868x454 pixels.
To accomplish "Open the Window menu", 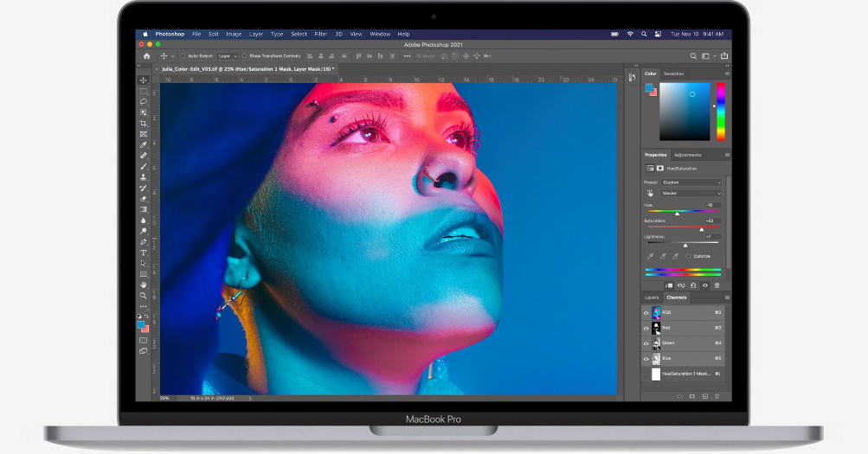I will pyautogui.click(x=380, y=35).
